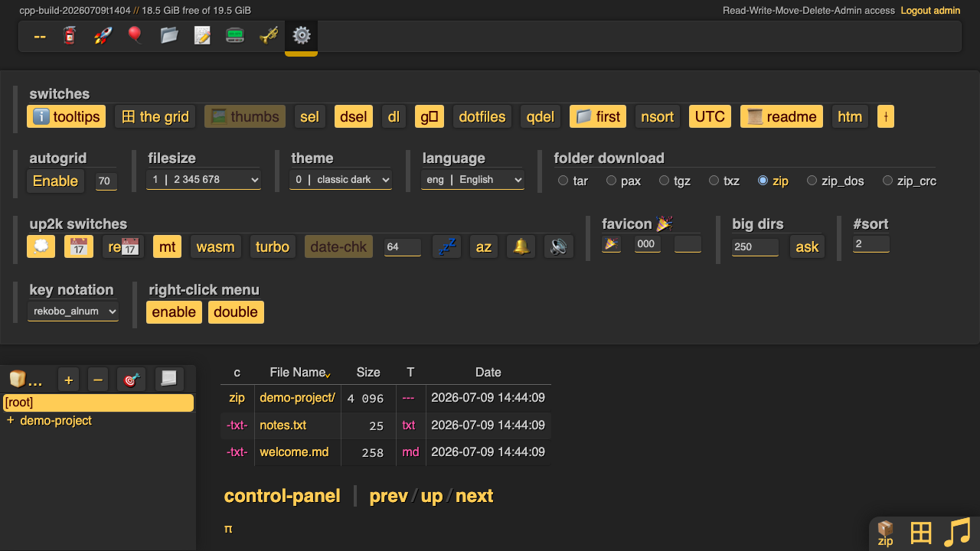Focus the #sort value input field
The image size is (980, 551).
[871, 243]
